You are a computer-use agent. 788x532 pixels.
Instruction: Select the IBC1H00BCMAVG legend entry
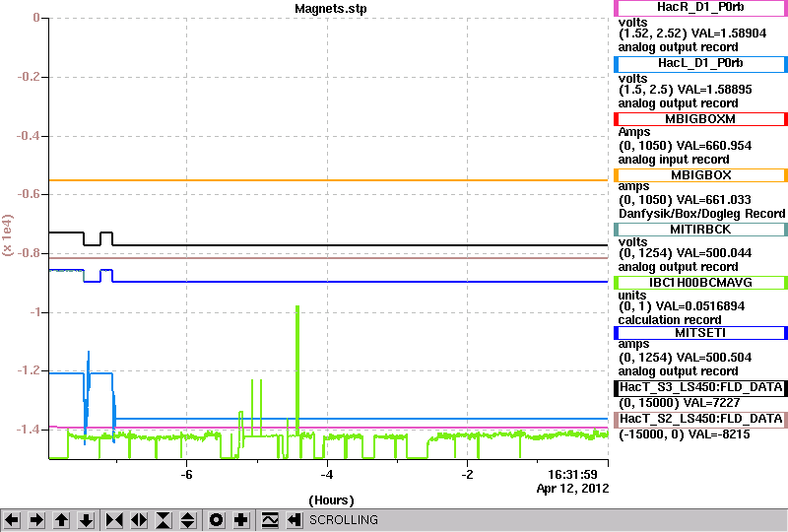coord(700,283)
